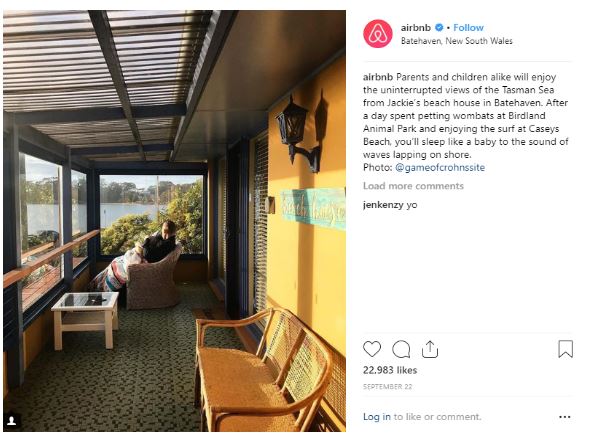
Task: Open comments with the speech bubble icon
Action: coord(401,349)
